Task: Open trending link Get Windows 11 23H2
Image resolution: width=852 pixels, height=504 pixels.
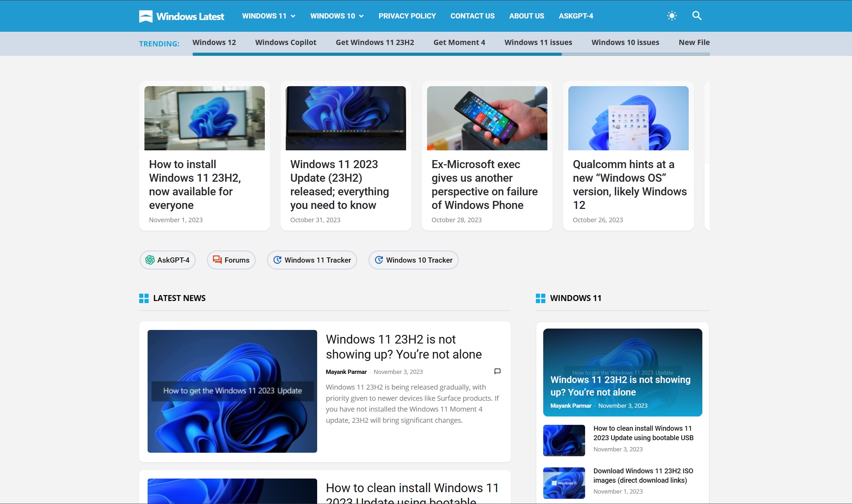Action: tap(375, 43)
